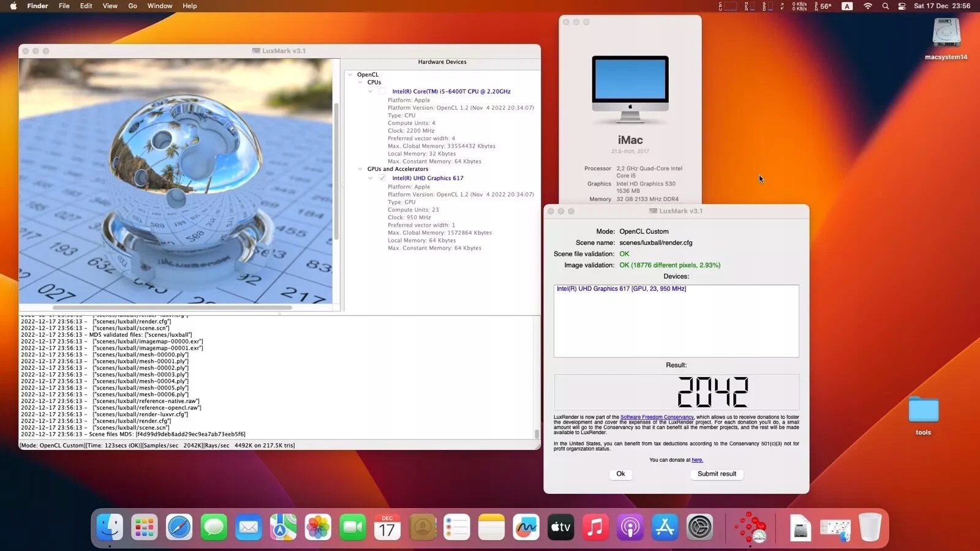Viewport: 980px width, 551px height.
Task: Click the 56° temperature sensor in menu bar
Action: pyautogui.click(x=823, y=6)
